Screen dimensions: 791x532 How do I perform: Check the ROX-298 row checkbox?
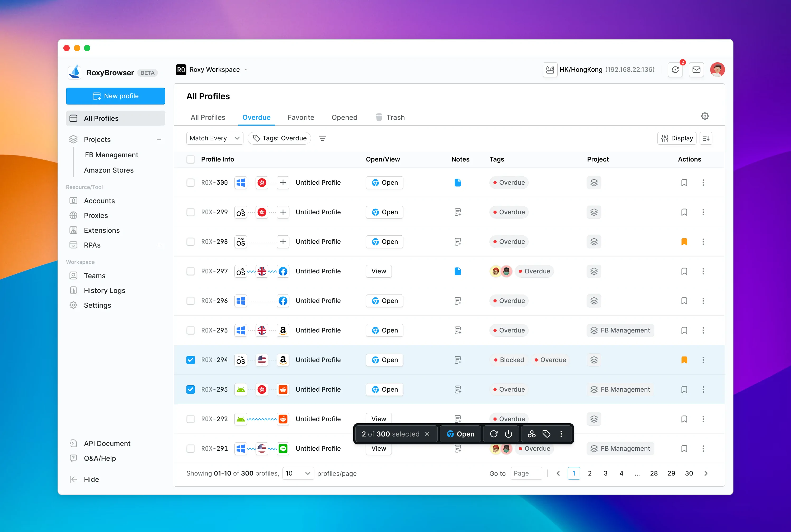pyautogui.click(x=190, y=241)
